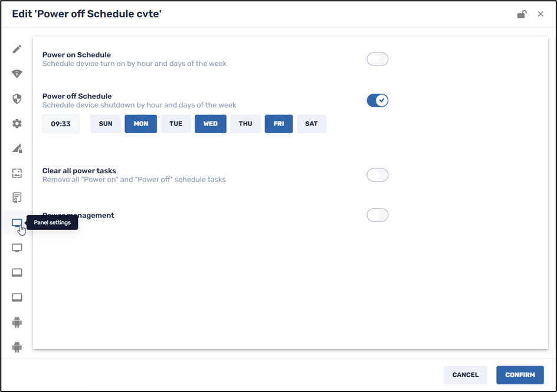Select WED in the weekday picker
The image size is (557, 392).
click(210, 124)
